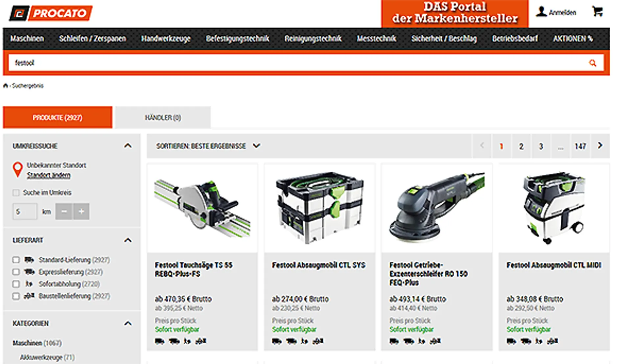Viewport: 631px width, 364px height.
Task: Click the red location pin icon
Action: (x=17, y=170)
